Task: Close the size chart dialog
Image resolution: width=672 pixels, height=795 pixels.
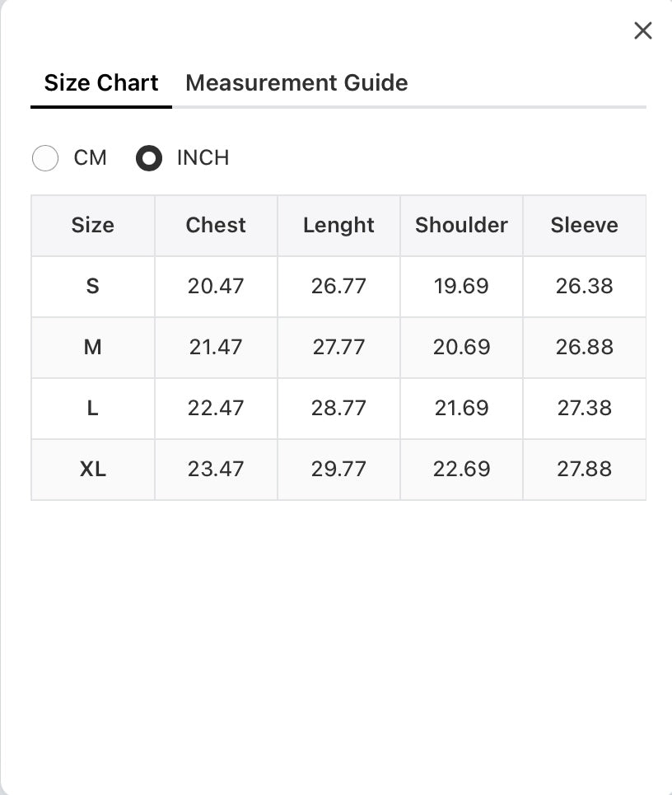Action: coord(642,31)
